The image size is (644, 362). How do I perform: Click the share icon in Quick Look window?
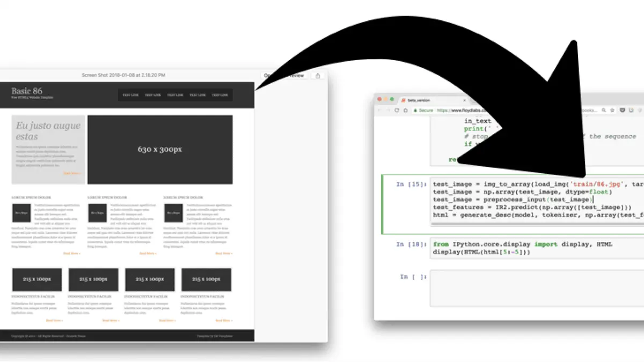click(x=318, y=76)
